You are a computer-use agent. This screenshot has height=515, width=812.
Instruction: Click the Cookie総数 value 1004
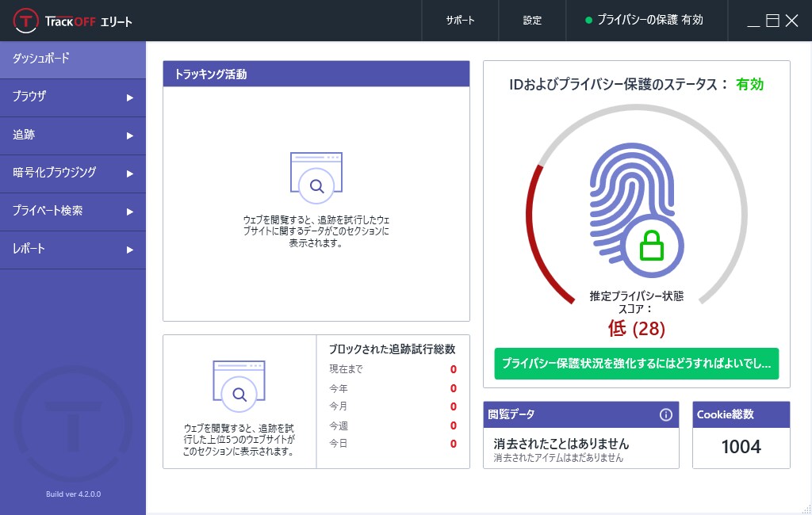[x=741, y=447]
